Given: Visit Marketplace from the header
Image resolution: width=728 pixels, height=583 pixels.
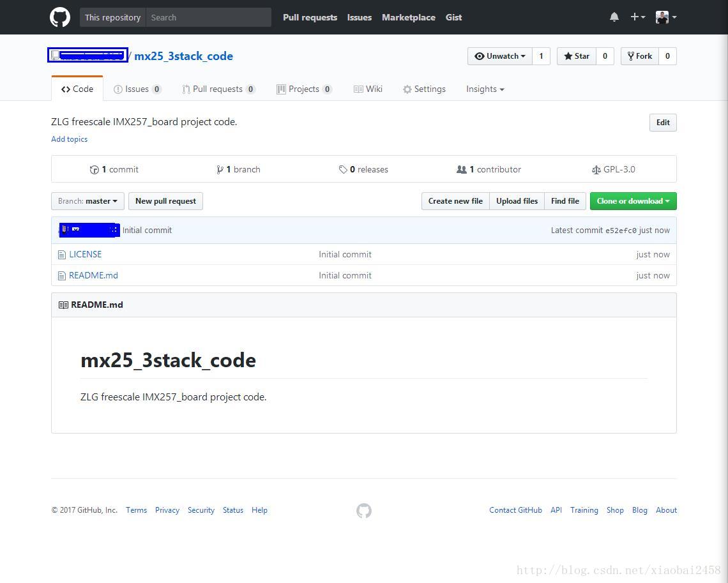Looking at the screenshot, I should point(409,17).
